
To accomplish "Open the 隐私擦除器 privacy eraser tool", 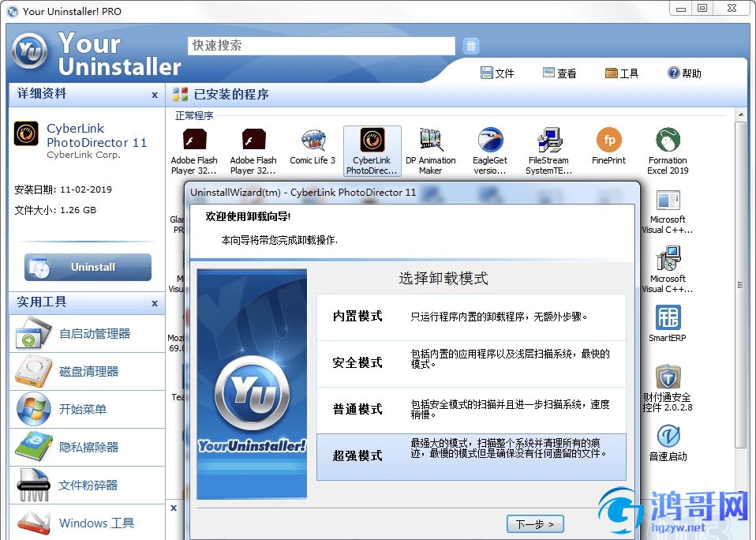I will (88, 447).
